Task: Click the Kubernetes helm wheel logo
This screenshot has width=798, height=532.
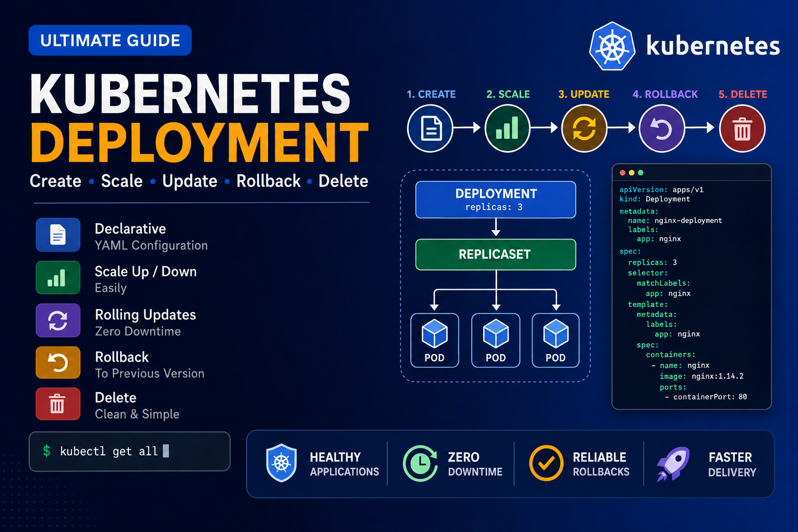Action: (x=613, y=46)
